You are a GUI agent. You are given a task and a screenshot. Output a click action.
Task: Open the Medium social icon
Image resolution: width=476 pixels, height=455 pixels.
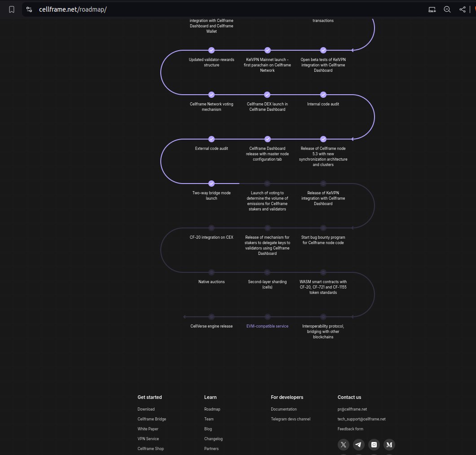(x=389, y=445)
